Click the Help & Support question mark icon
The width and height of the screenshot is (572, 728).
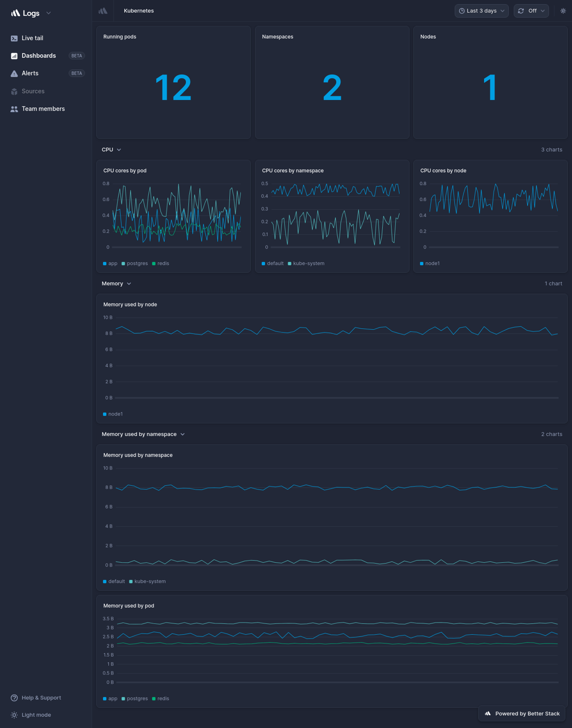pyautogui.click(x=14, y=698)
